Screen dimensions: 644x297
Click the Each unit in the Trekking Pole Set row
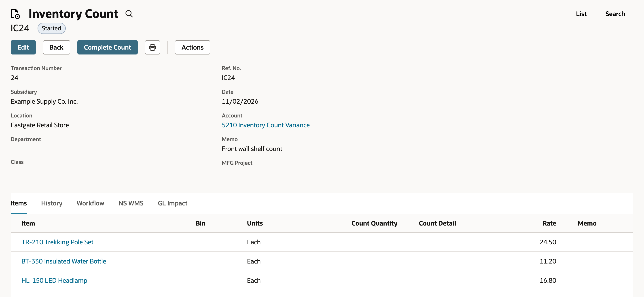coord(254,242)
